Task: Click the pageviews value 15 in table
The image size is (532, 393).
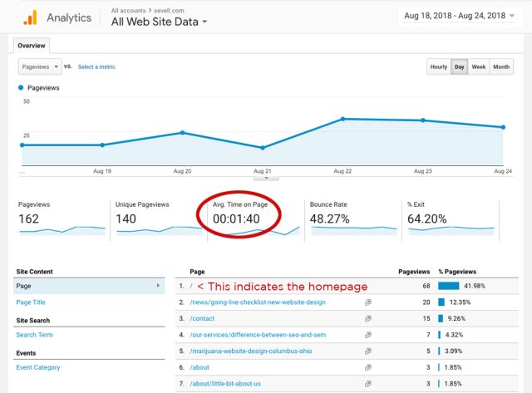Action: click(426, 318)
